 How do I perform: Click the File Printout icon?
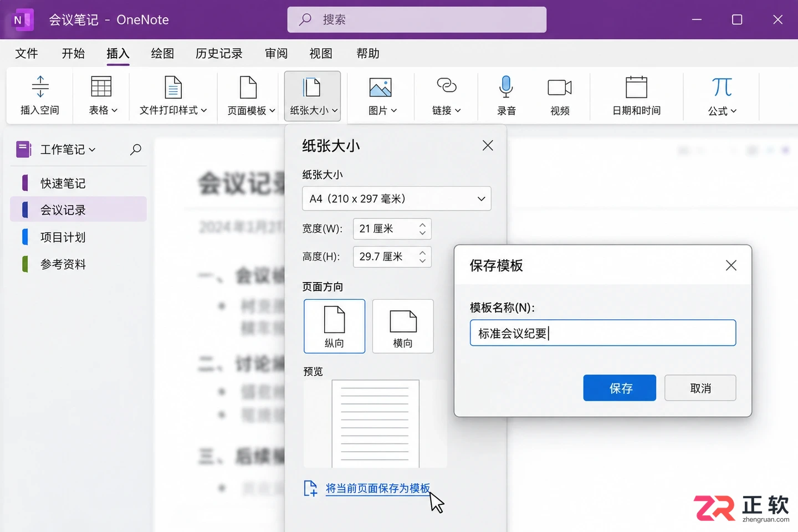(173, 87)
